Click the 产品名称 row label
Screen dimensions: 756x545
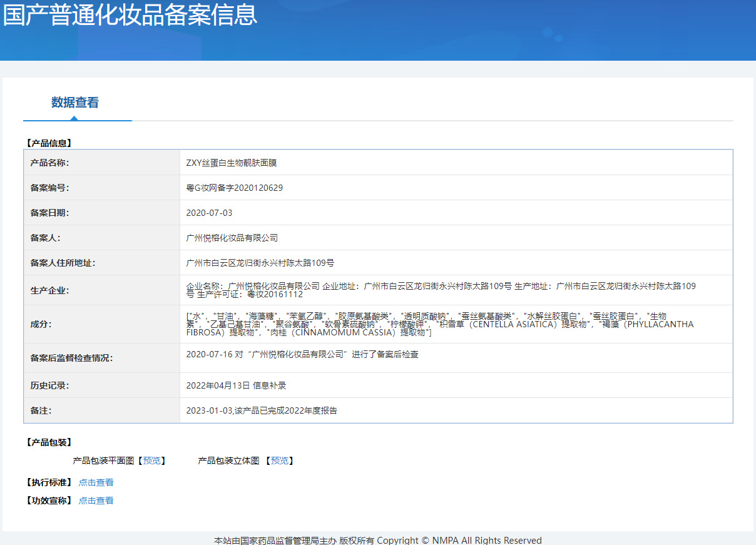49,163
